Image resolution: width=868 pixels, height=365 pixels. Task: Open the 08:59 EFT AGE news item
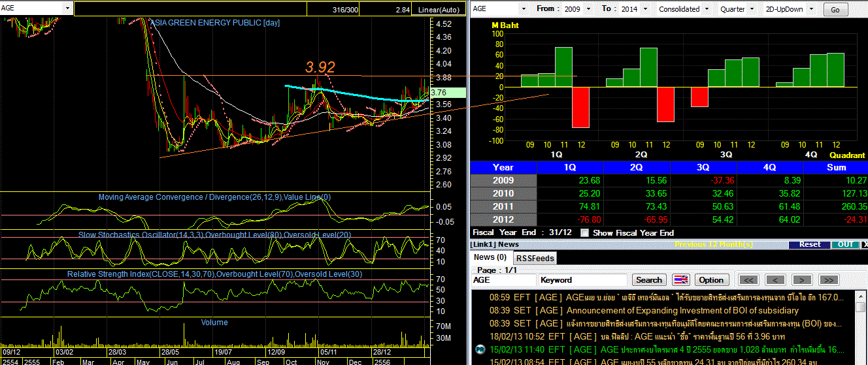tap(667, 297)
